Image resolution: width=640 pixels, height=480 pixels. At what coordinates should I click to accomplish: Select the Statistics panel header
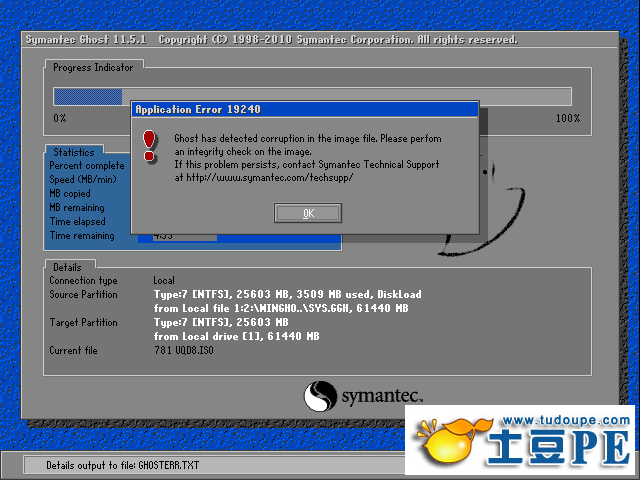pyautogui.click(x=74, y=152)
